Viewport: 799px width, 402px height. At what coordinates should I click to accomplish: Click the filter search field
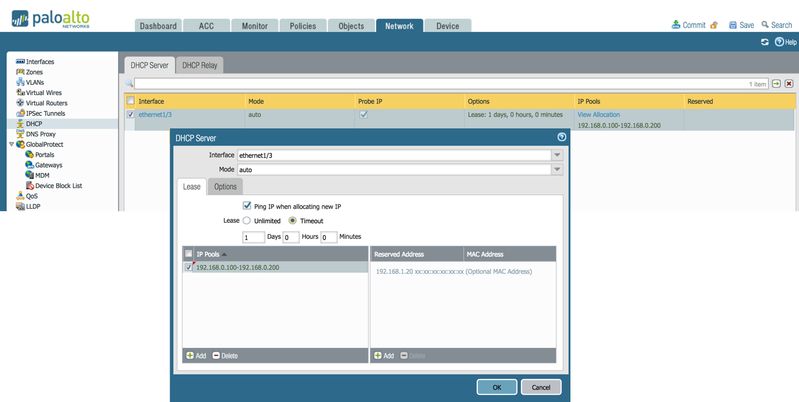(451, 84)
